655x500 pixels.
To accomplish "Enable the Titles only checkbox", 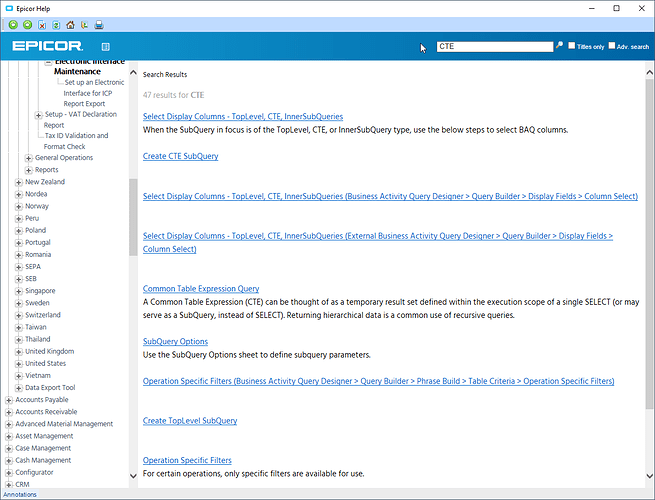I will [x=571, y=46].
